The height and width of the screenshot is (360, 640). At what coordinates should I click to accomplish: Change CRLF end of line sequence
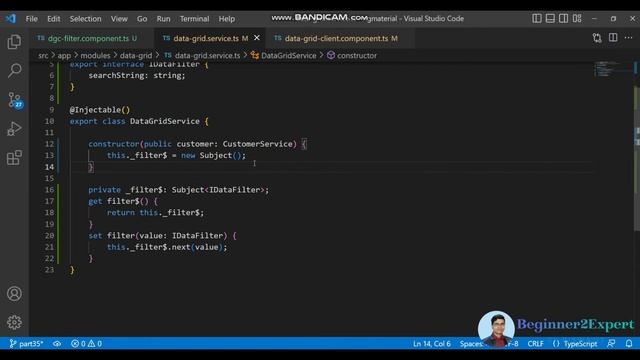tap(535, 344)
